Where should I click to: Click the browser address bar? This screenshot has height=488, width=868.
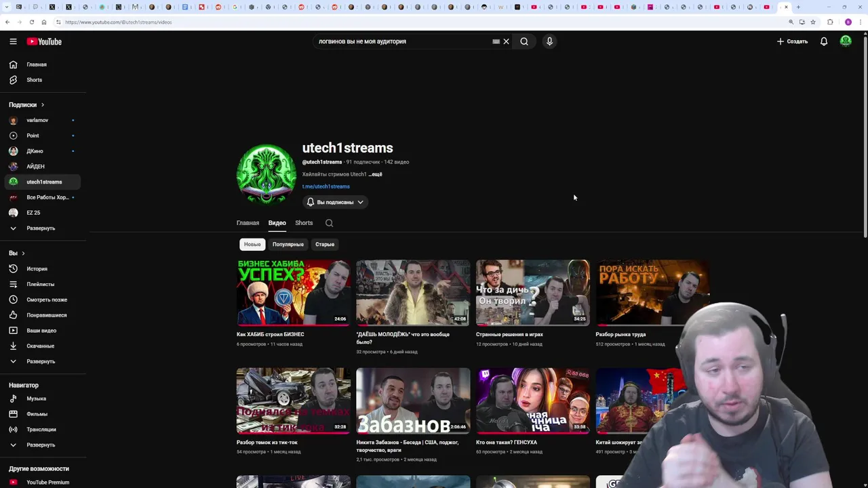point(420,22)
